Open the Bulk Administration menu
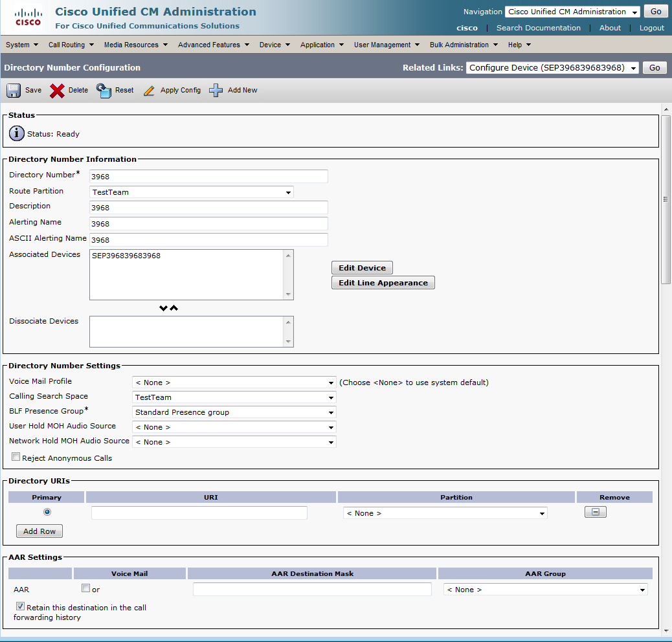The image size is (672, 642). [x=464, y=45]
